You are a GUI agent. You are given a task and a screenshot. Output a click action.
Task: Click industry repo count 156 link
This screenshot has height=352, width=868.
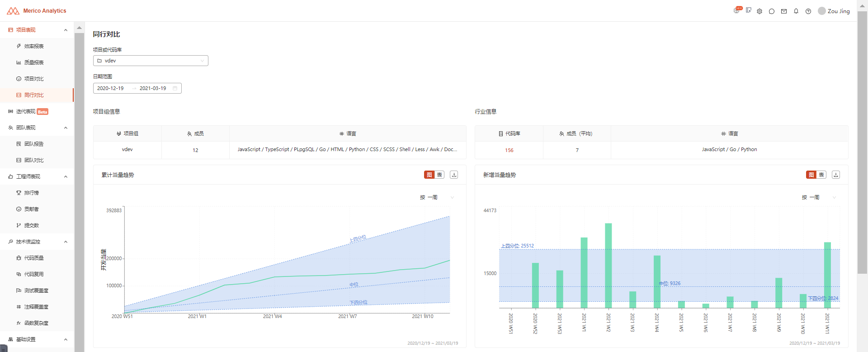tap(509, 150)
